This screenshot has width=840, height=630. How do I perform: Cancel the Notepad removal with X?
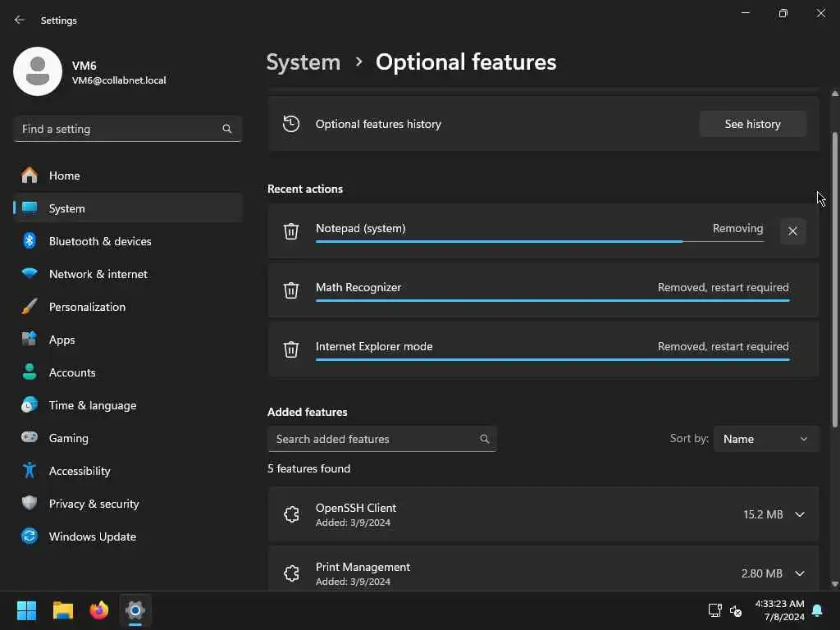792,231
